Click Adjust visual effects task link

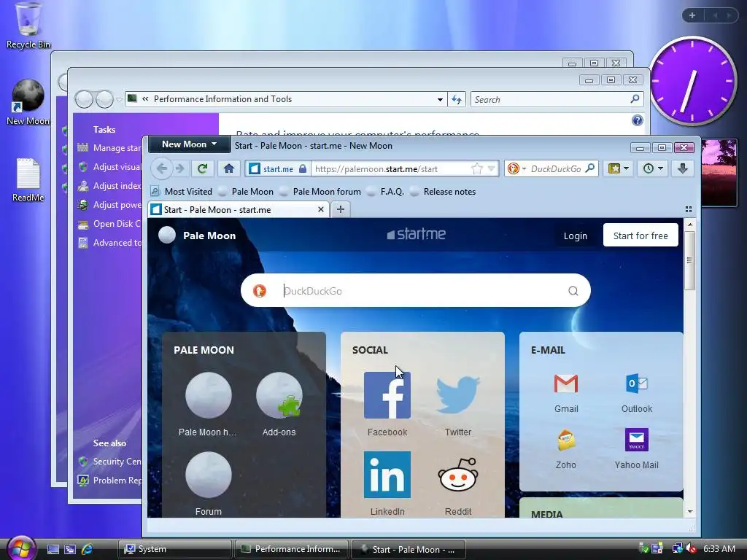117,167
